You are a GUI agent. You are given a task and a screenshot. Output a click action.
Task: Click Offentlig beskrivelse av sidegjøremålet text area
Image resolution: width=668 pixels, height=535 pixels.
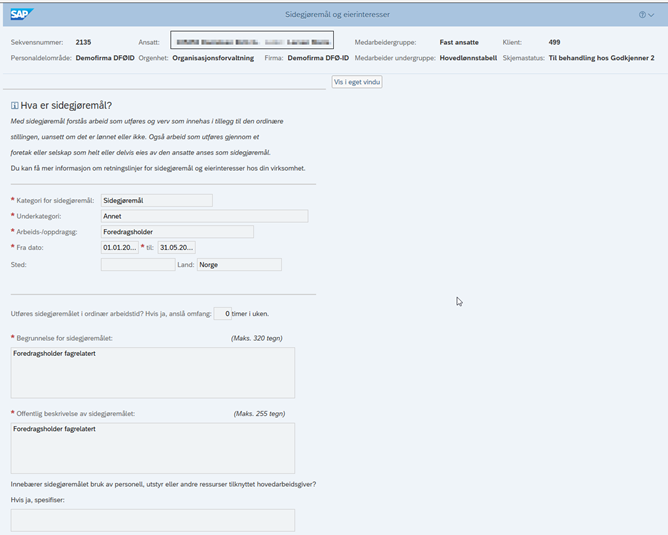153,448
